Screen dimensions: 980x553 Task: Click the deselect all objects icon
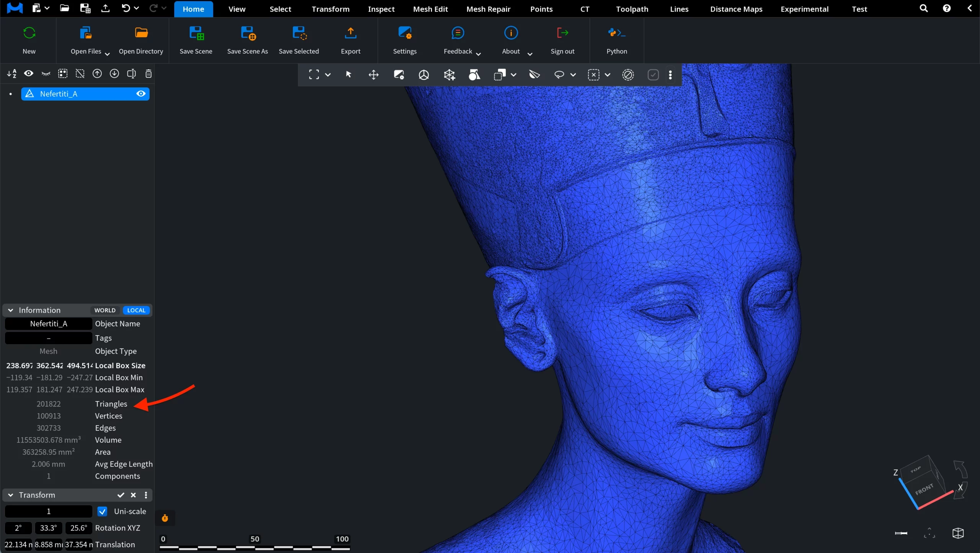(80, 73)
